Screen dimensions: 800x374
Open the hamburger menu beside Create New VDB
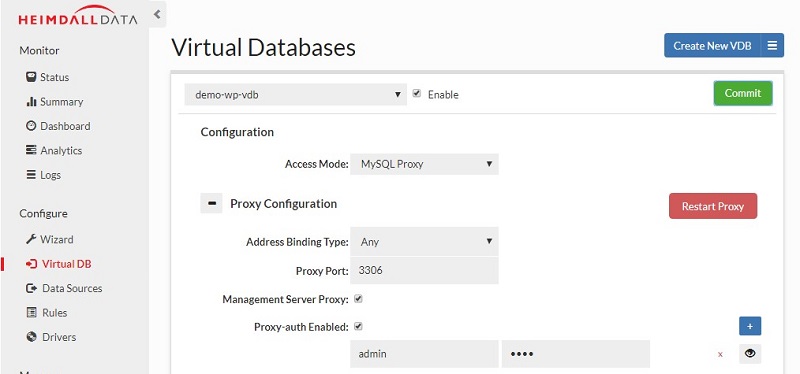click(x=772, y=45)
